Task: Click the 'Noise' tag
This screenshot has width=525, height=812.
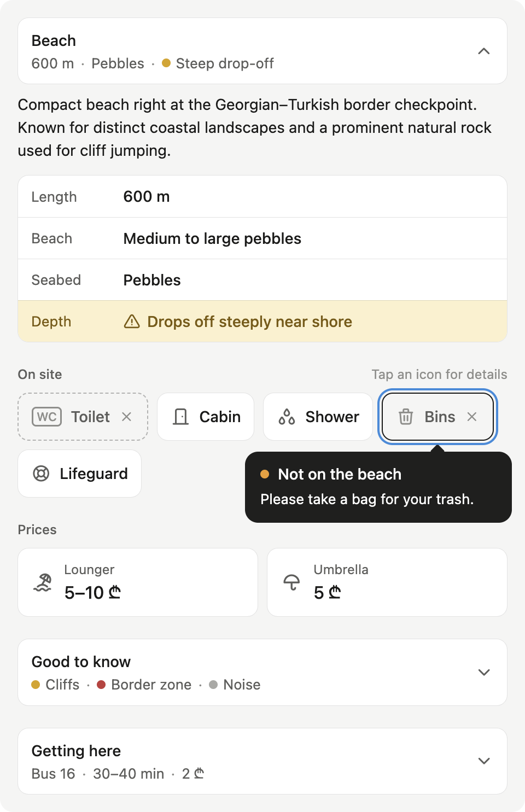Action: [x=242, y=685]
